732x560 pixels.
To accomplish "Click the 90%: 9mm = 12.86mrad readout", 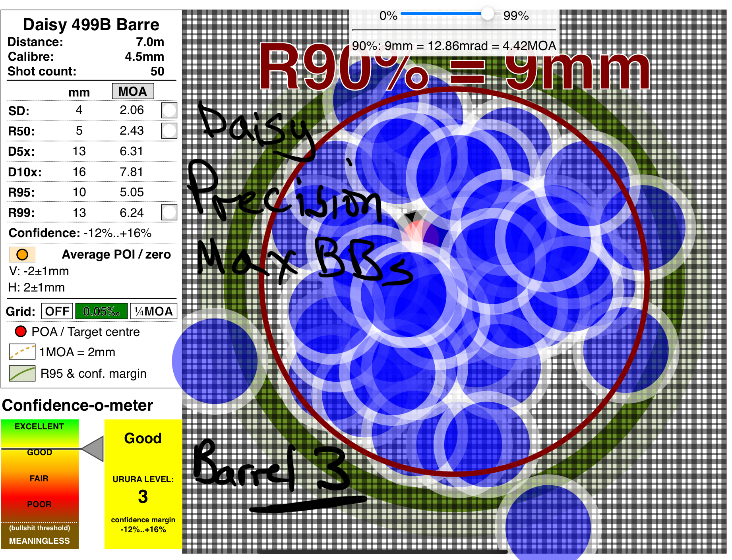I will (x=454, y=46).
